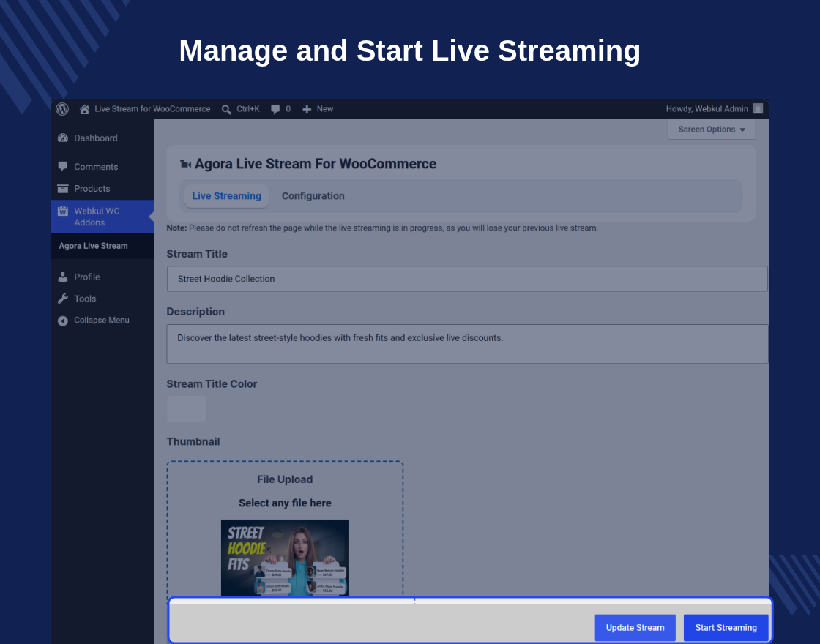Open Tools in the sidebar
The height and width of the screenshot is (644, 820).
click(85, 299)
